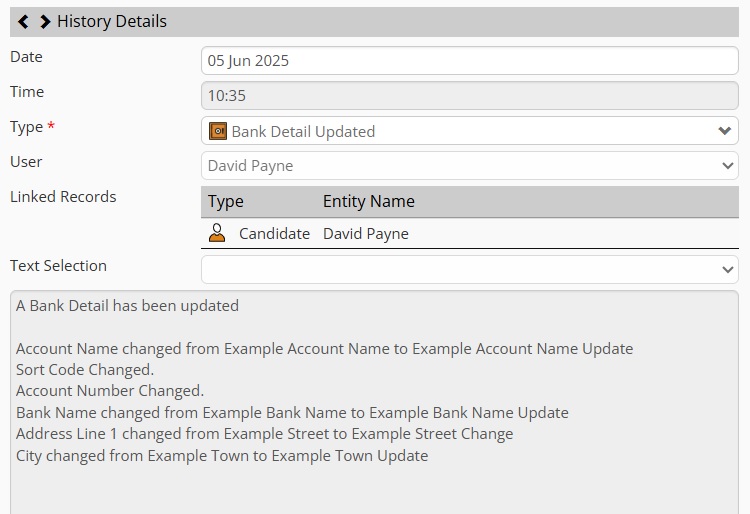Expand the Type dropdown chevron
This screenshot has height=514, width=750.
[725, 131]
